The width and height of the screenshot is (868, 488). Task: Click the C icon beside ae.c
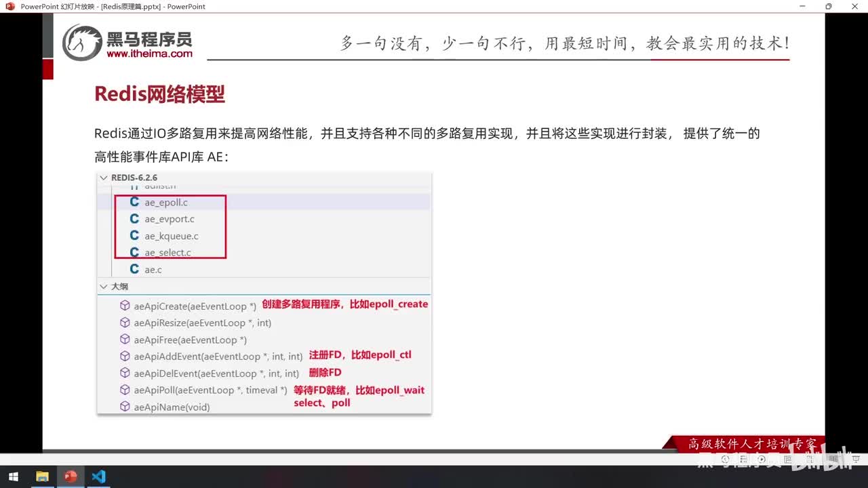pyautogui.click(x=134, y=269)
